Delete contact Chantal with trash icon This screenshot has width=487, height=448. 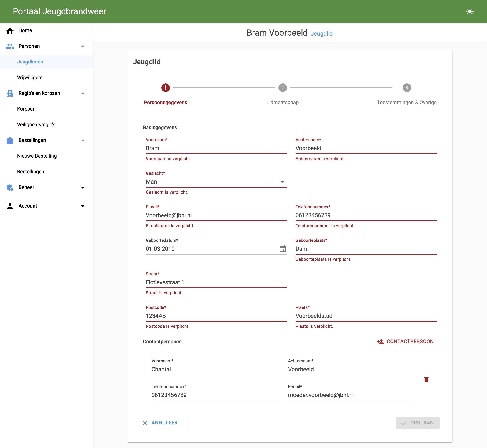tap(426, 379)
